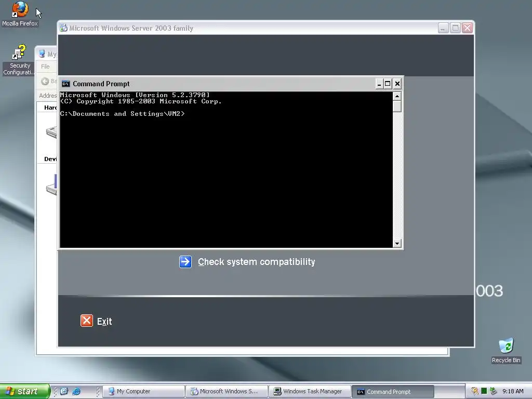Minimize the Command Prompt window
The image size is (532, 399).
pos(379,84)
